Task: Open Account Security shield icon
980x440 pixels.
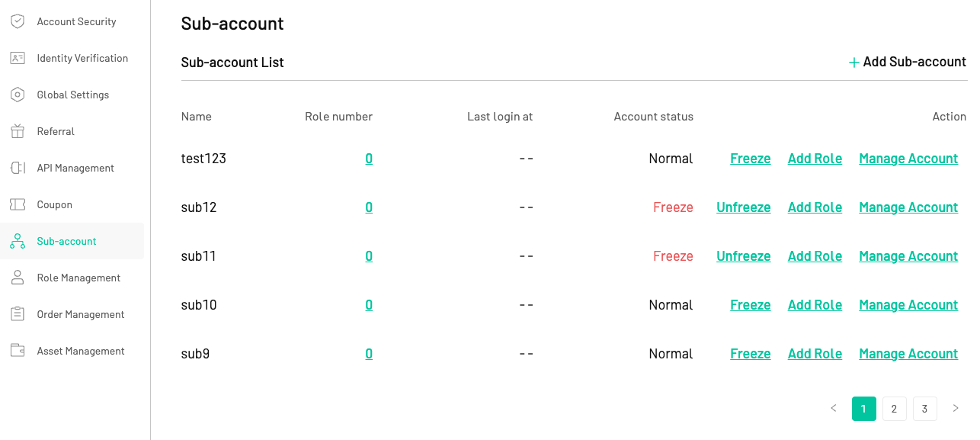Action: pos(18,21)
